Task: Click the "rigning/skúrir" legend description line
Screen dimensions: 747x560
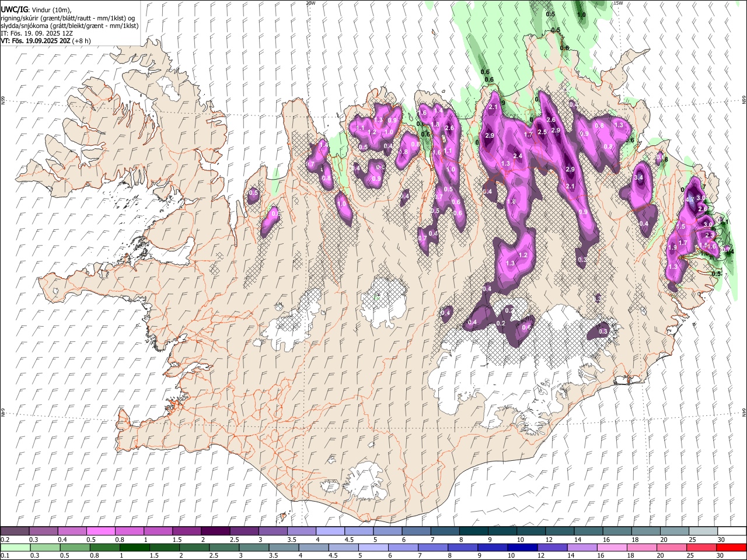Action: [68, 18]
